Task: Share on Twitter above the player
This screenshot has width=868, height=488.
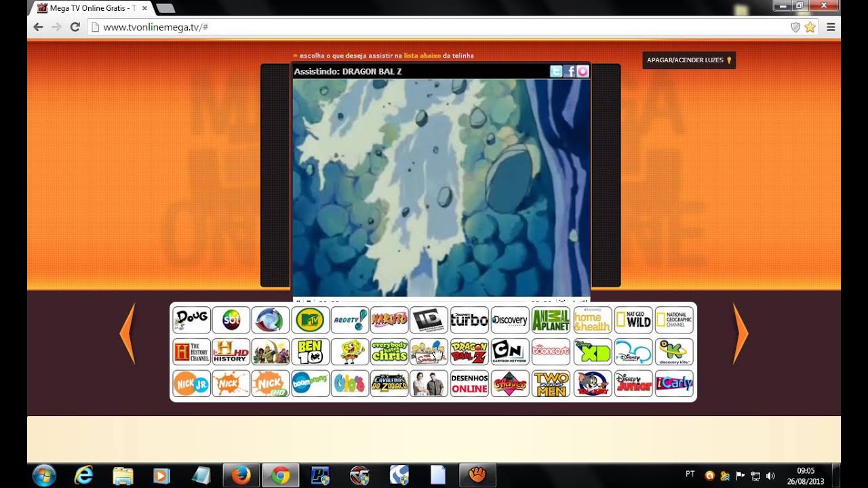Action: [556, 71]
